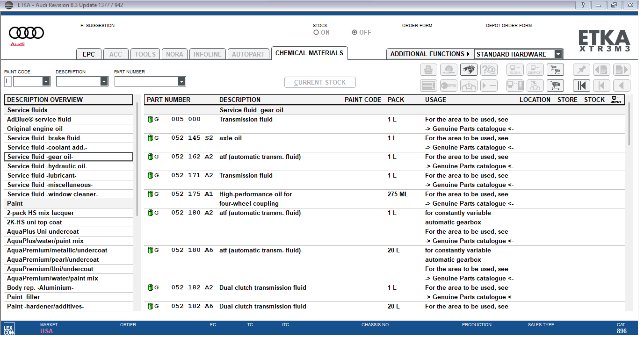The image size is (644, 337).
Task: Click the Additional Functions button
Action: point(430,54)
